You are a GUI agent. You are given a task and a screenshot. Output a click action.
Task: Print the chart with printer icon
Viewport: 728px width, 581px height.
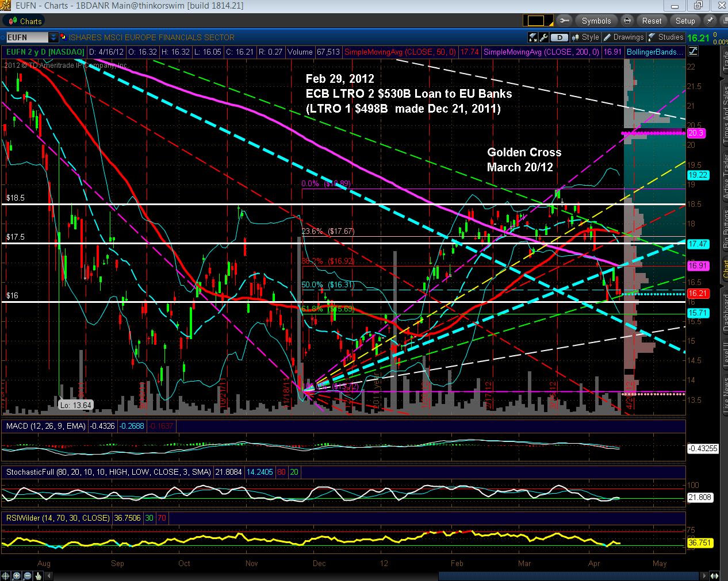click(x=627, y=21)
